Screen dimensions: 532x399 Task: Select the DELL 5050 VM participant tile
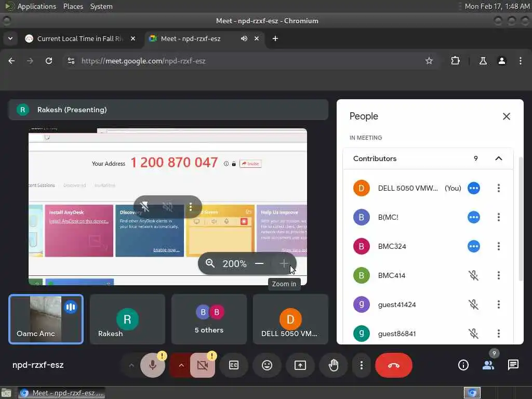(x=290, y=320)
